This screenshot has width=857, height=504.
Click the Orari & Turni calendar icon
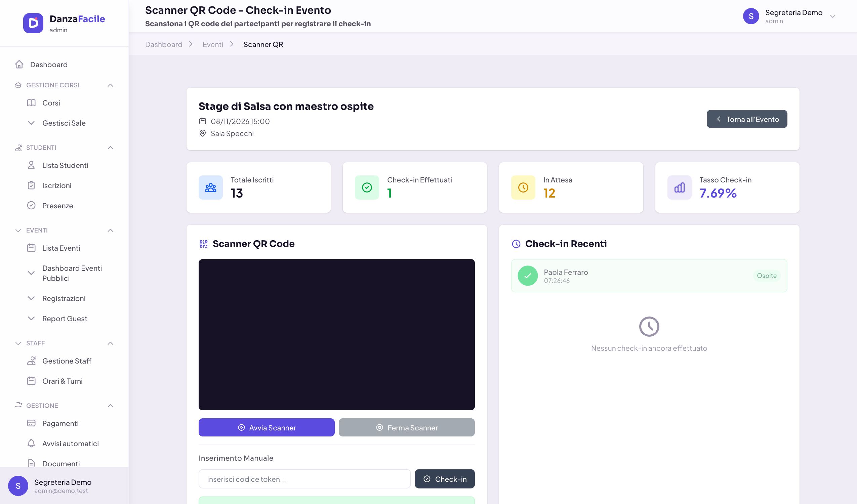[x=31, y=381]
